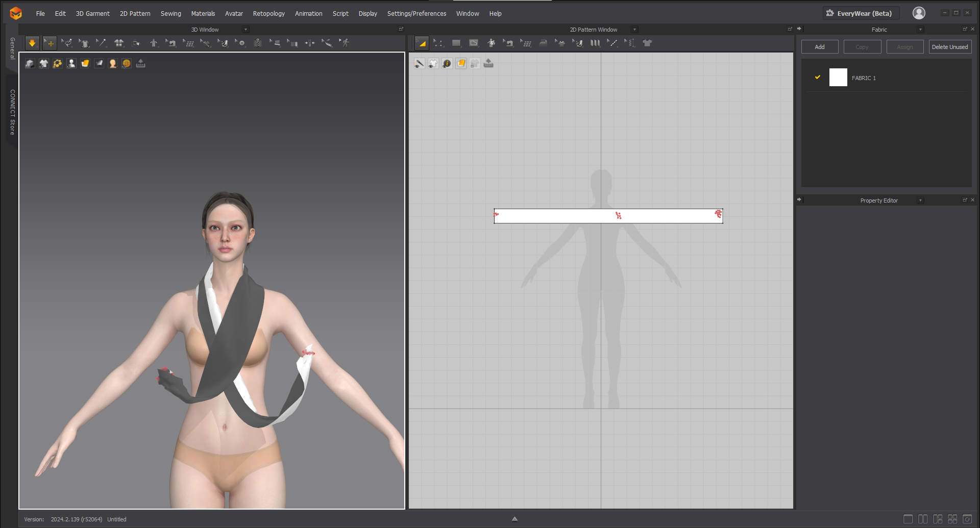Toggle pattern visibility eye in 2D window
The width and height of the screenshot is (980, 528).
pos(433,64)
